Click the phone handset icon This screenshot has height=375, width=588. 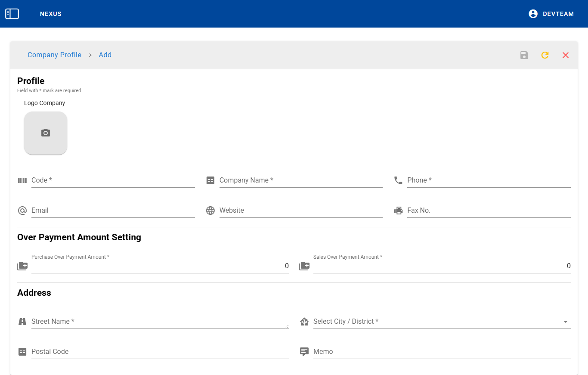tap(398, 180)
